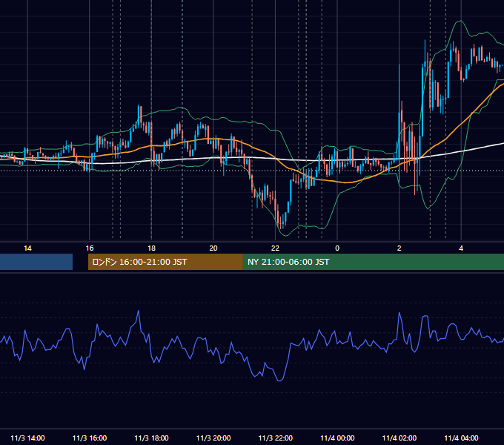Click the hour 18 axis label

point(151,248)
